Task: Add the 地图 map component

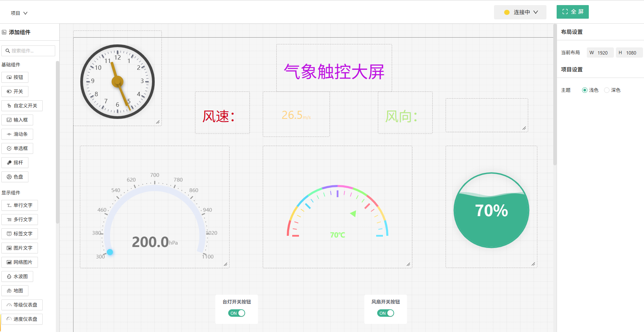Action: (15, 291)
